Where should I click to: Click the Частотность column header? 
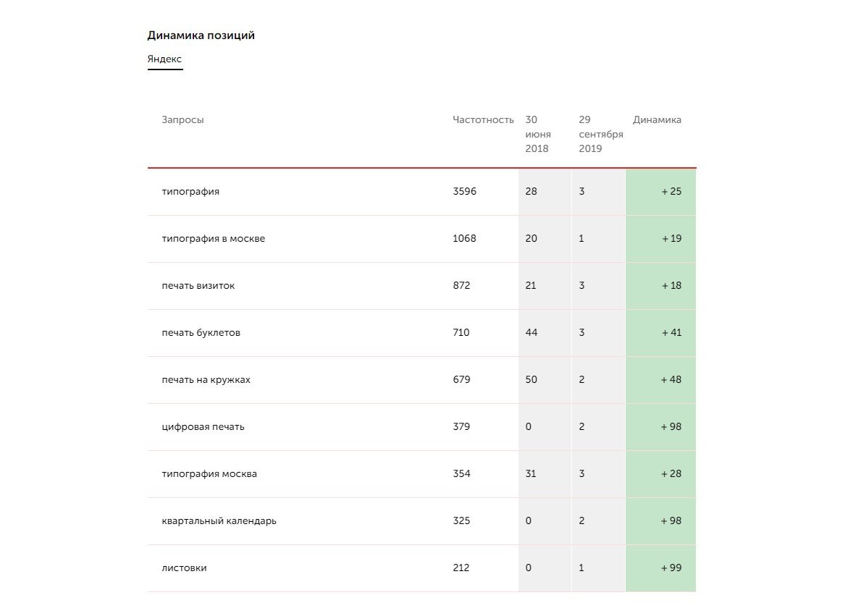pos(483,120)
